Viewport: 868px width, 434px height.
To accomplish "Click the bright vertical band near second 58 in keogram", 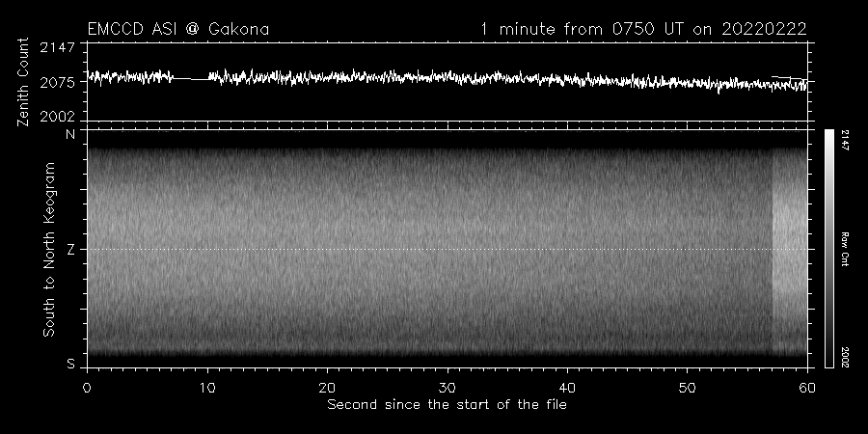I will (x=790, y=251).
